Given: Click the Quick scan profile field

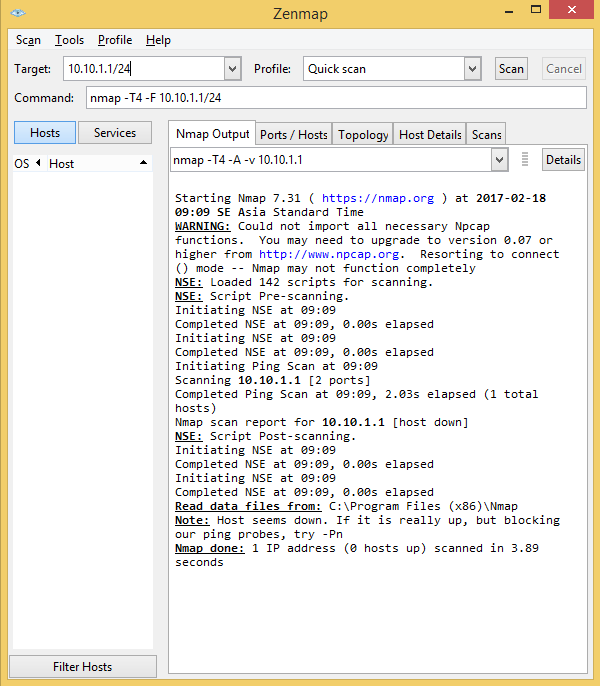Looking at the screenshot, I should (x=384, y=69).
